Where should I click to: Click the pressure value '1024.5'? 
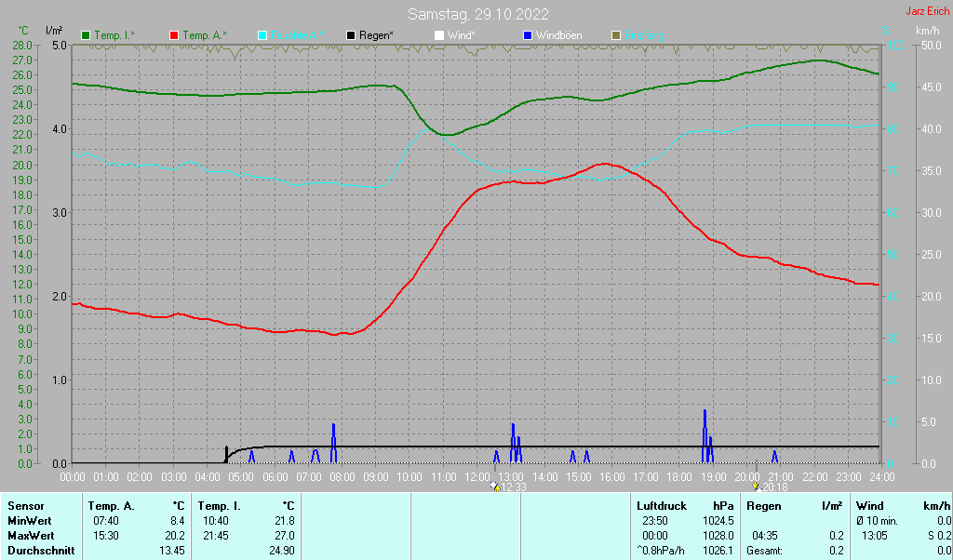pyautogui.click(x=718, y=521)
